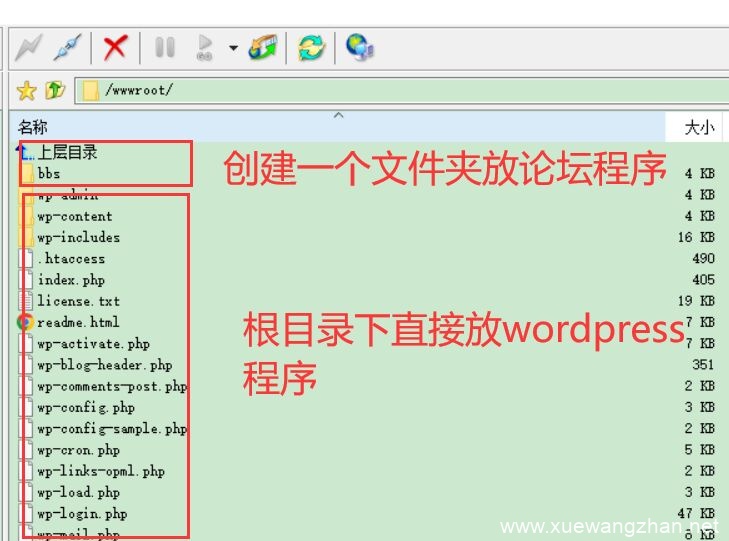Click the star bookmarks icon
This screenshot has width=729, height=541.
point(26,91)
